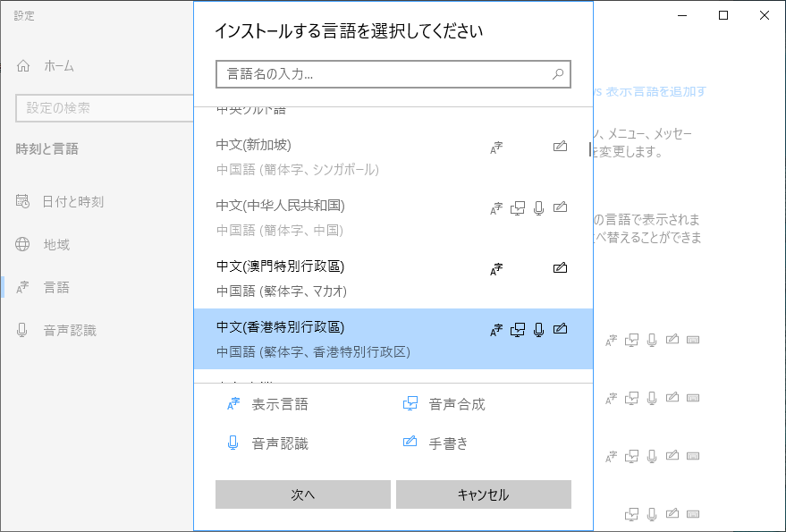Click the sidebar microphone icon for 音声認識
The width and height of the screenshot is (786, 532).
(x=22, y=330)
